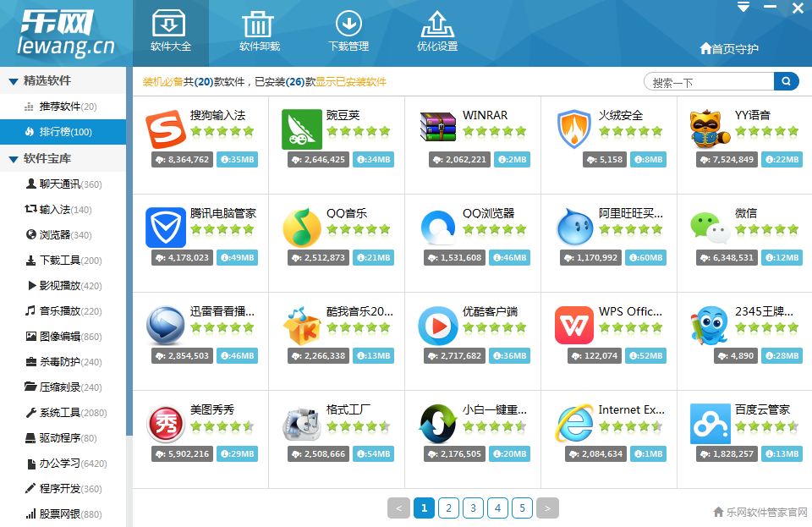
Task: Click 显示已安装软件 link
Action: coord(351,82)
